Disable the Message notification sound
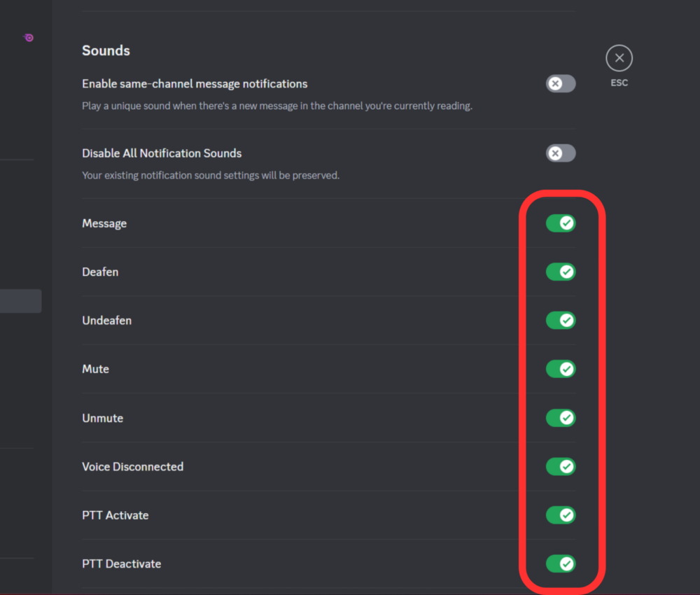Image resolution: width=700 pixels, height=595 pixels. click(x=560, y=223)
